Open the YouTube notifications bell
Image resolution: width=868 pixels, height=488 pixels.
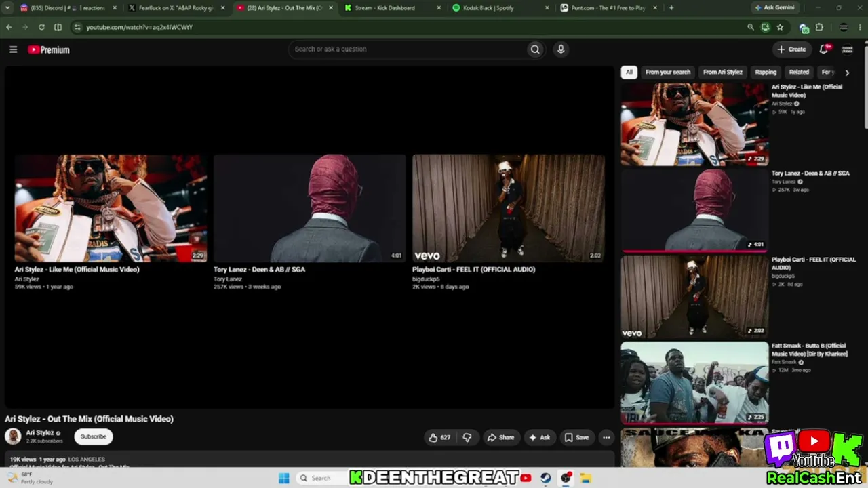click(825, 49)
